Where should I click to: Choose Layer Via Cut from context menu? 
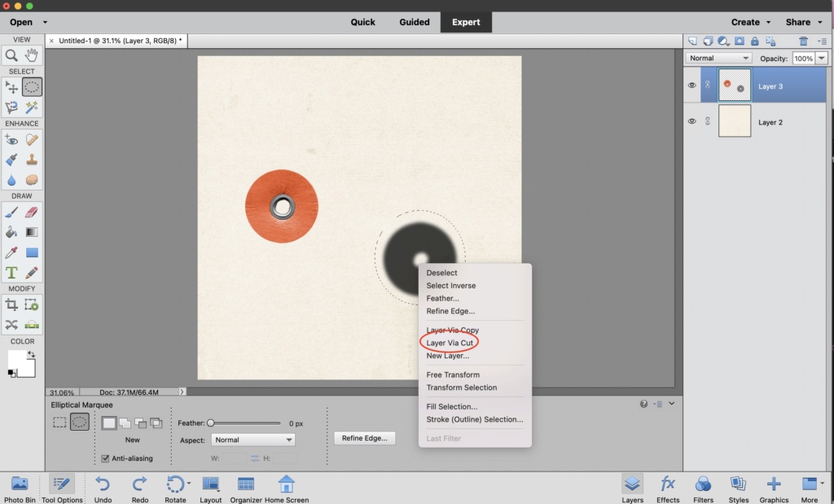coord(450,343)
